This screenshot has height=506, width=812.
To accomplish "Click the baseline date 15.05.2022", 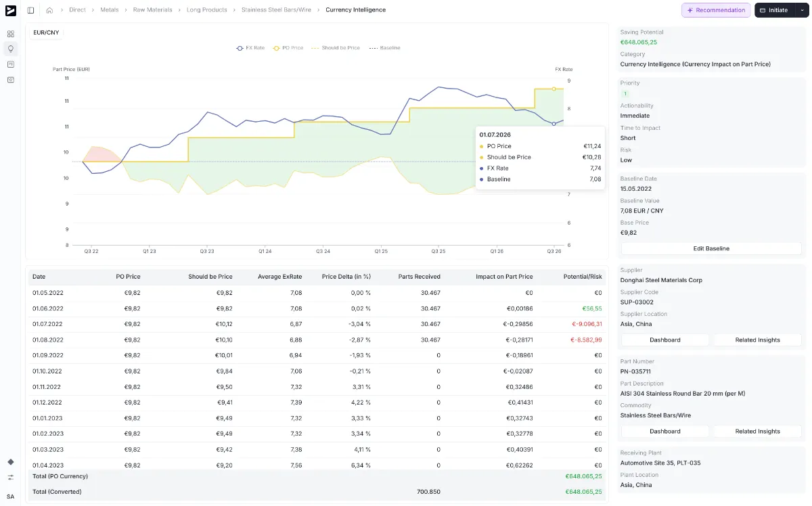I will (x=636, y=189).
